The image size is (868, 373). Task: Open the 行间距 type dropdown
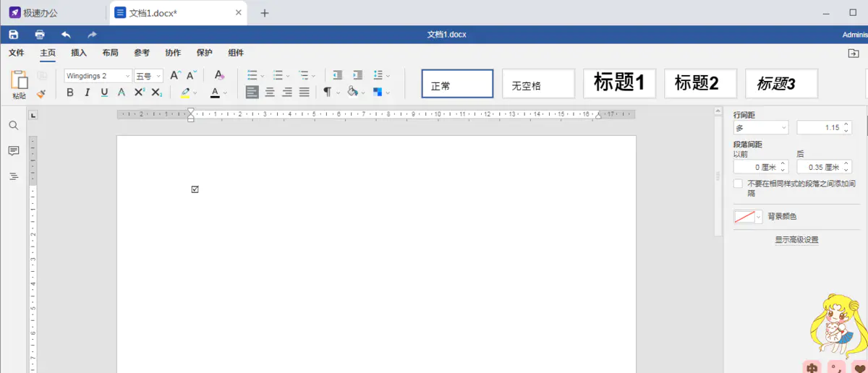[x=761, y=127]
